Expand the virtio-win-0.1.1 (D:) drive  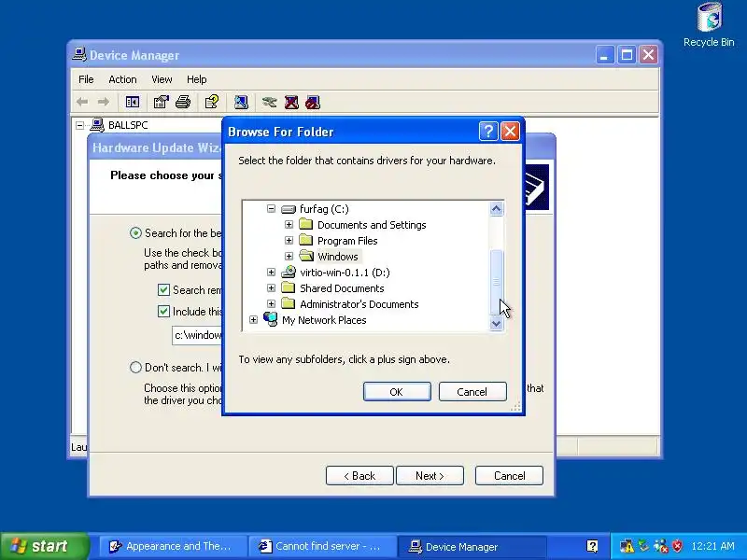(x=271, y=272)
